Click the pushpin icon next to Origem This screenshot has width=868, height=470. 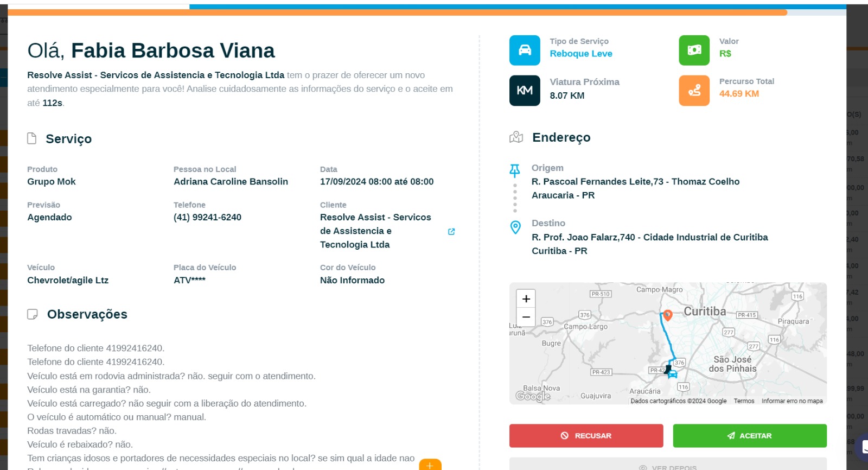point(515,170)
